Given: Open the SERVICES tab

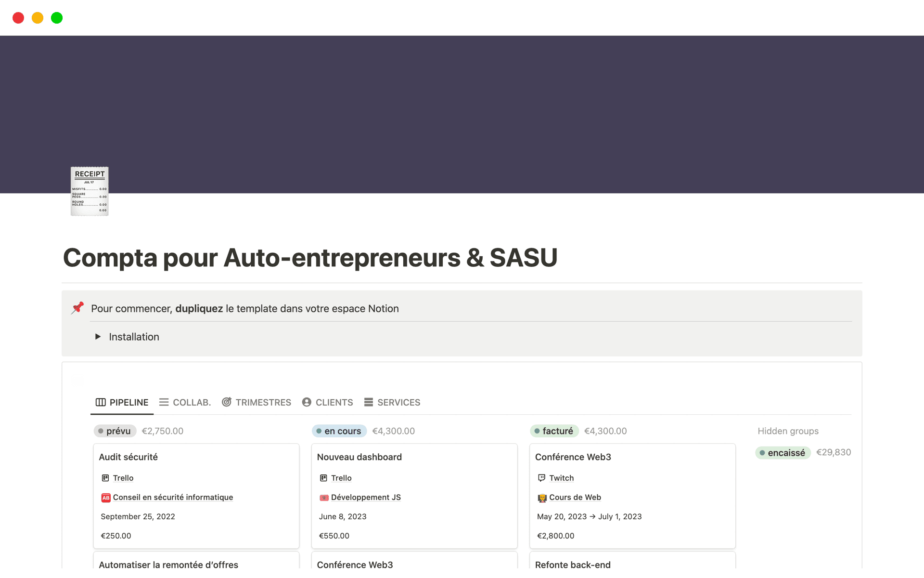Looking at the screenshot, I should pos(399,402).
